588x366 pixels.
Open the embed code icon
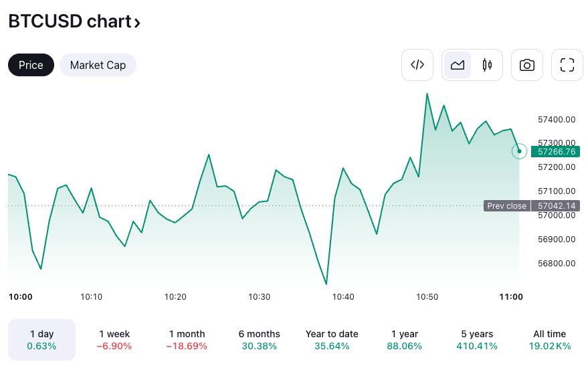coord(417,65)
